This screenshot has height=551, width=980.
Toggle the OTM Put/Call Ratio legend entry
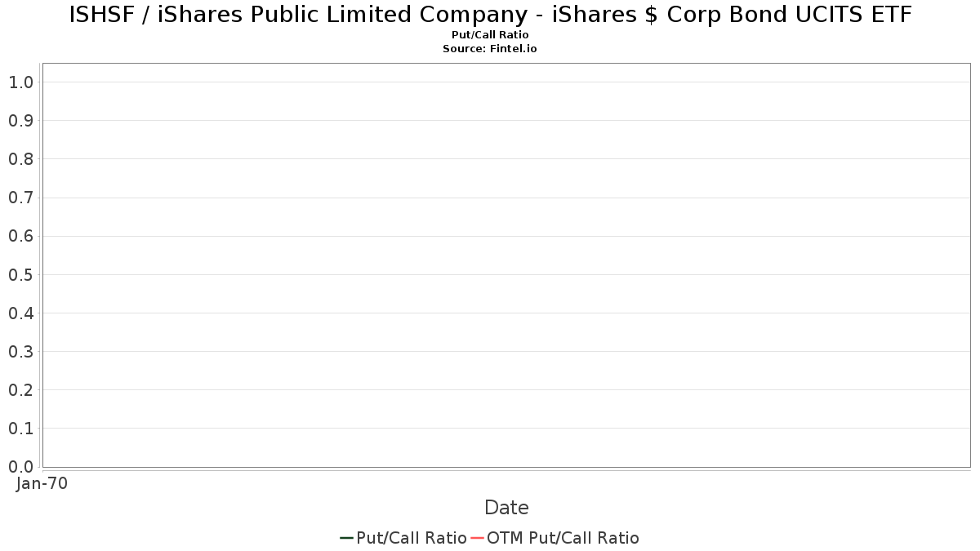coord(563,538)
